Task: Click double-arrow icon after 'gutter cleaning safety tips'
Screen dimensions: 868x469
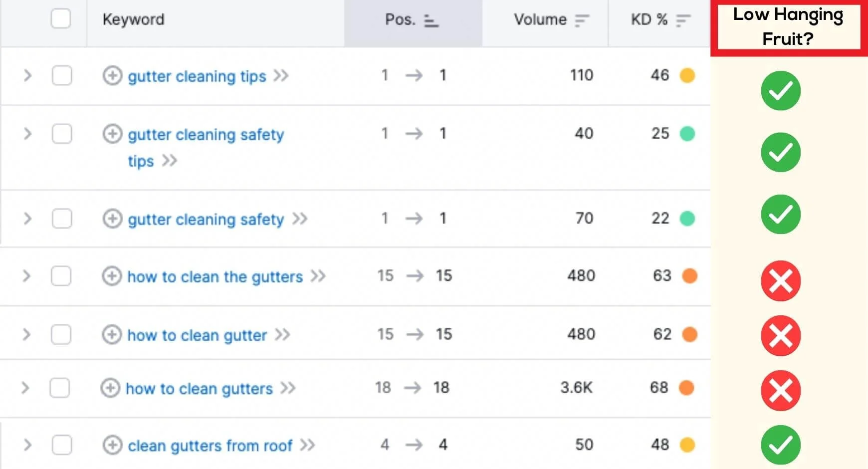Action: tap(170, 161)
